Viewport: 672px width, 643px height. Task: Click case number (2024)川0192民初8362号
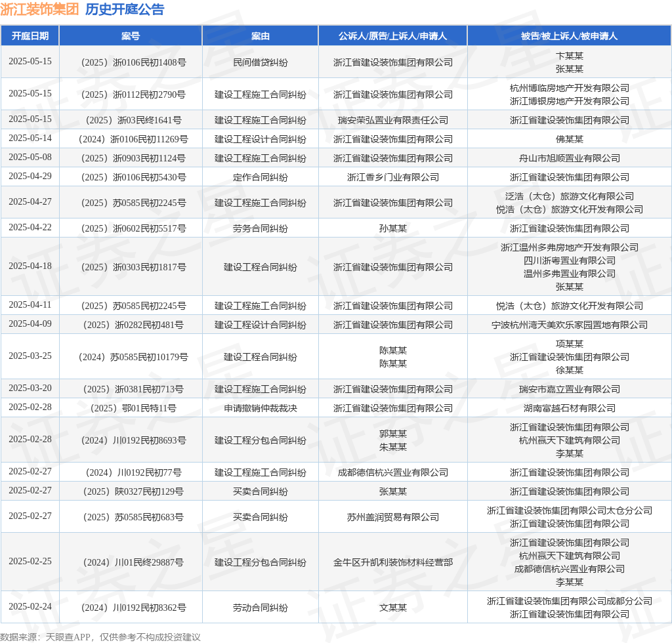click(x=134, y=608)
